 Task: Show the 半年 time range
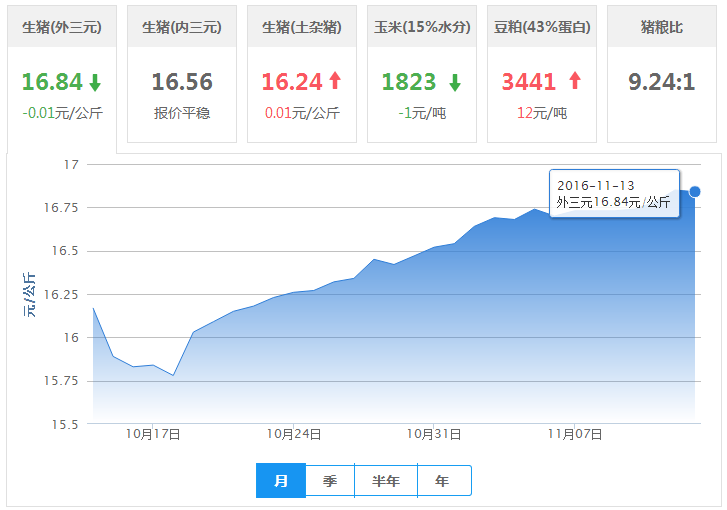pyautogui.click(x=386, y=481)
